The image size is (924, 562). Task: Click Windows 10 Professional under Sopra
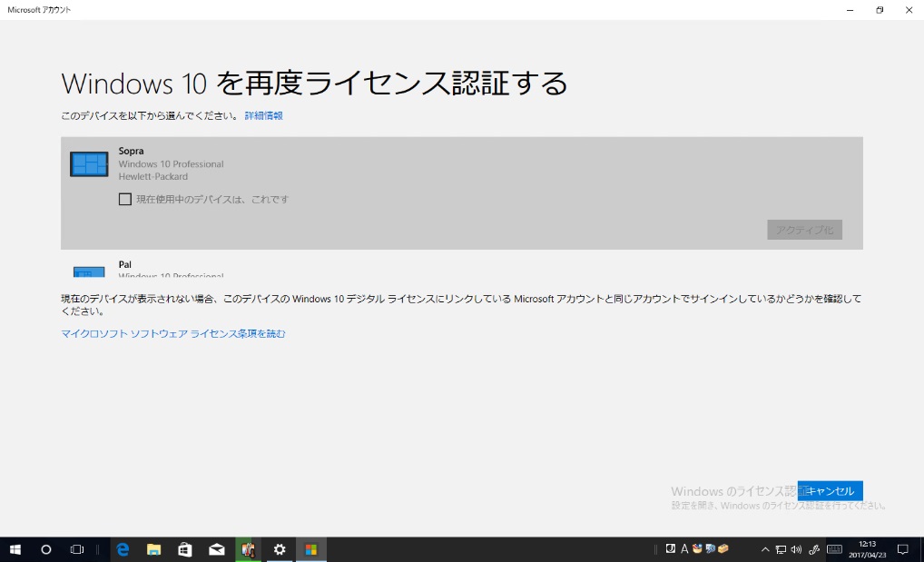[x=171, y=164]
